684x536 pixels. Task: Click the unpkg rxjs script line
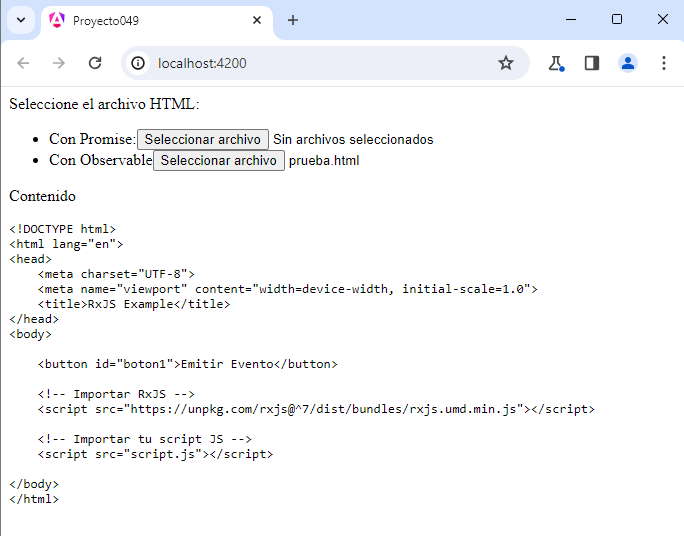(x=316, y=409)
